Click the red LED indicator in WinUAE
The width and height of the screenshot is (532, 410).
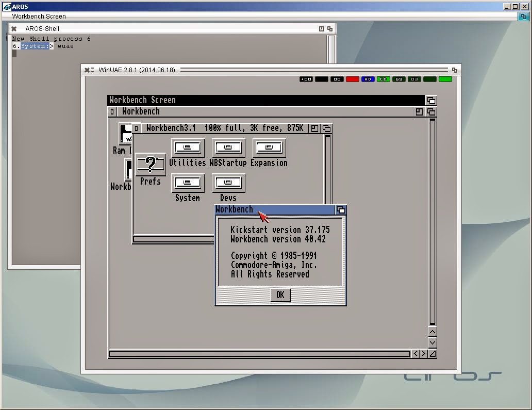[353, 79]
